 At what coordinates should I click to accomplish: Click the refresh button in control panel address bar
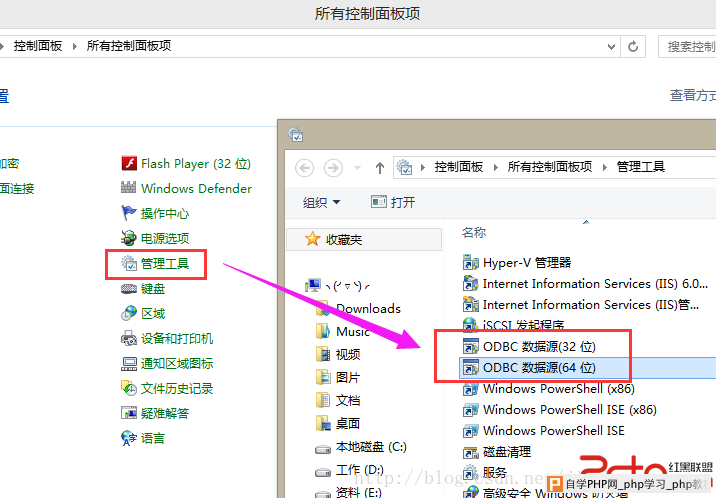(x=633, y=46)
